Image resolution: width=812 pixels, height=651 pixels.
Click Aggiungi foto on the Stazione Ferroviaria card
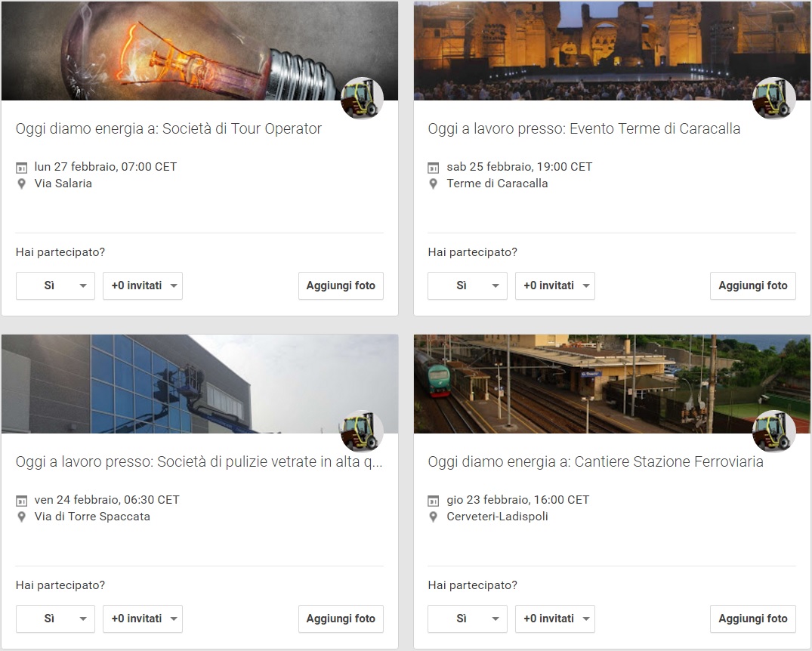pos(753,619)
